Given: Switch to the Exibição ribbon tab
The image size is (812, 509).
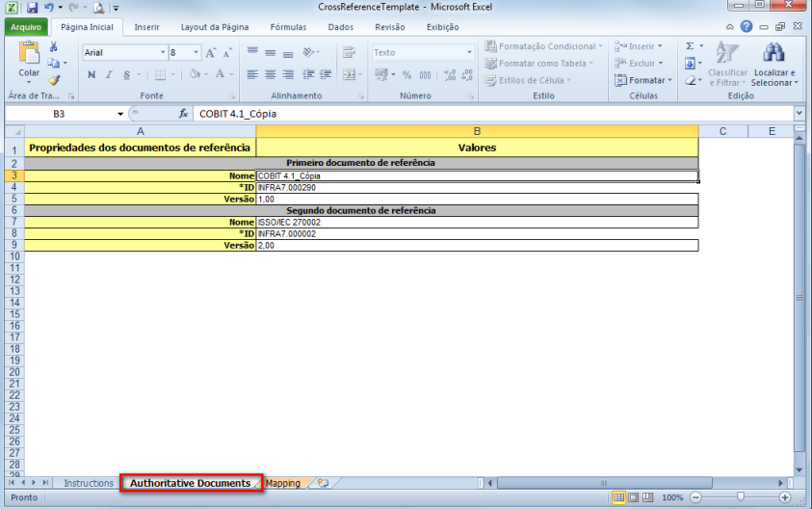Looking at the screenshot, I should coord(442,27).
